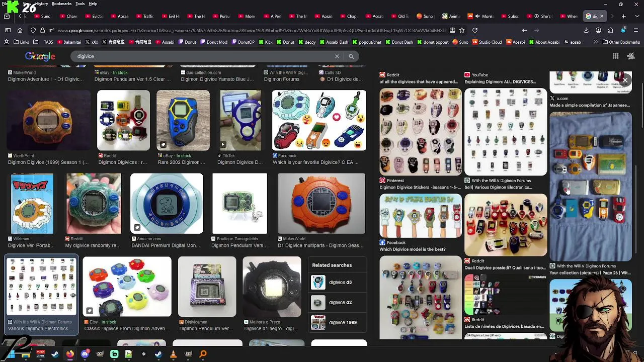Viewport: 644px width, 362px height.
Task: Reload the page using the refresh icon
Action: click(x=475, y=30)
